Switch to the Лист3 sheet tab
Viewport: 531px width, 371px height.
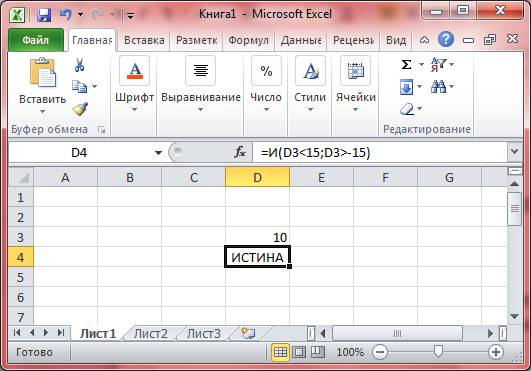point(204,334)
